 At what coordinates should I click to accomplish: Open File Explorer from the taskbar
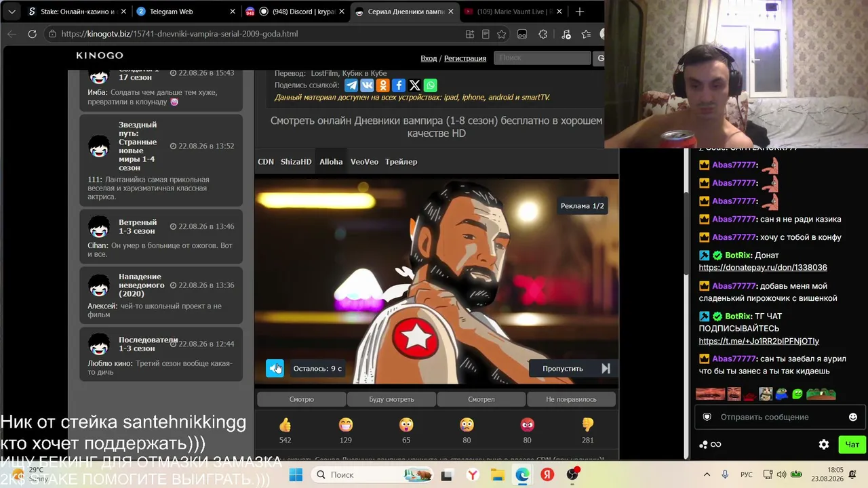point(497,475)
